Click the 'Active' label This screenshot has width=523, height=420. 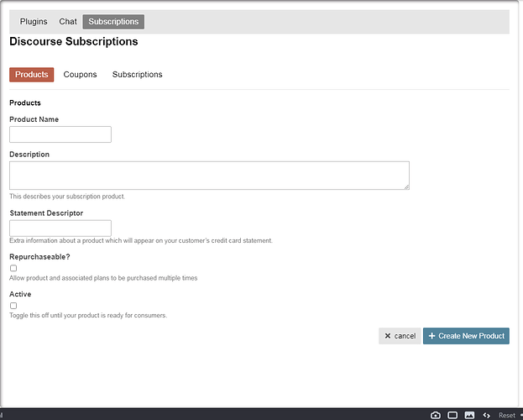click(x=20, y=294)
